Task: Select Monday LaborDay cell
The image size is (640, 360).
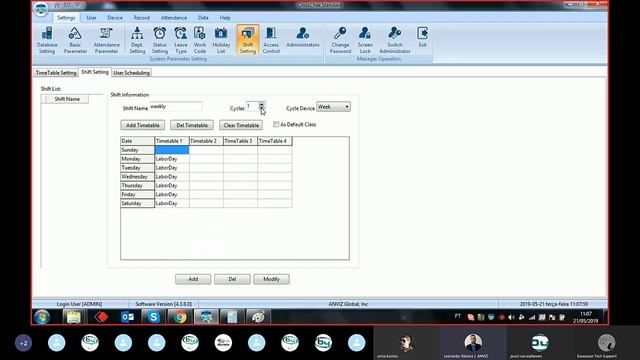Action: click(x=172, y=159)
